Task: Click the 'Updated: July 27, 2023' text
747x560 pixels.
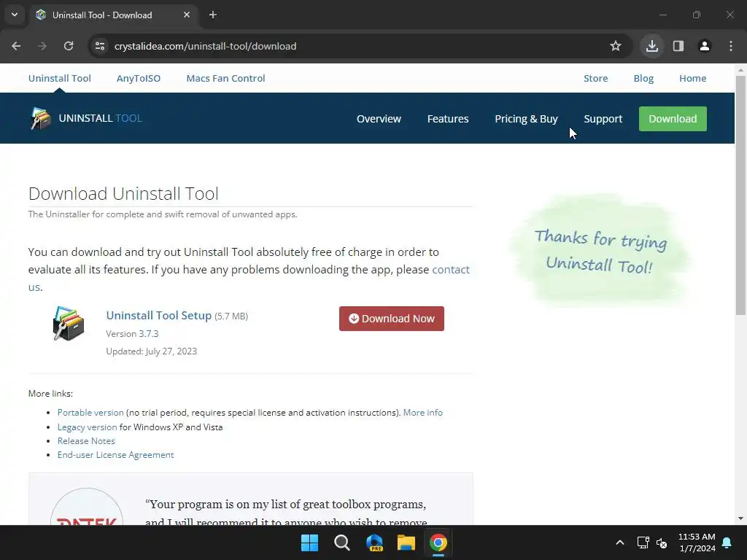Action: [x=152, y=351]
